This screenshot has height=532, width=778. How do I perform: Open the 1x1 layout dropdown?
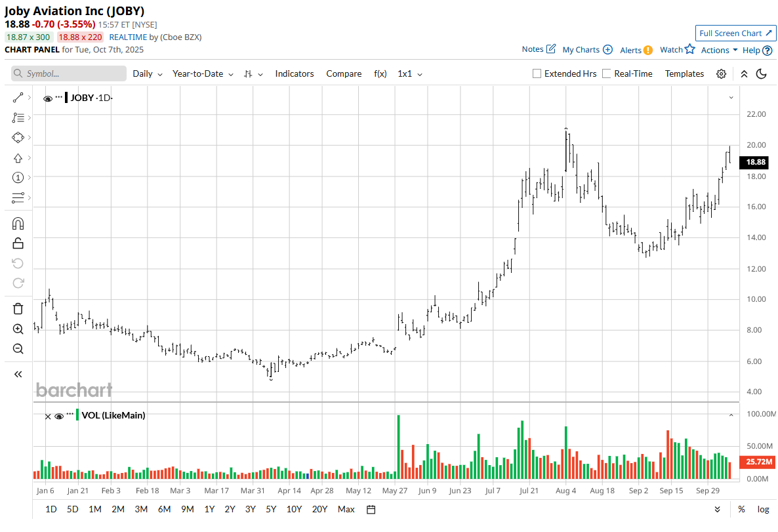pos(410,74)
